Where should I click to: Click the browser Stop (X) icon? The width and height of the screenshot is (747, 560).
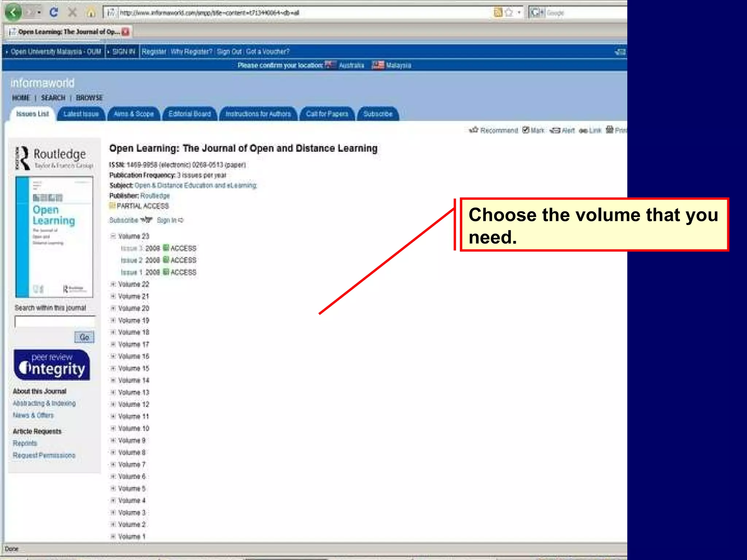click(x=73, y=13)
